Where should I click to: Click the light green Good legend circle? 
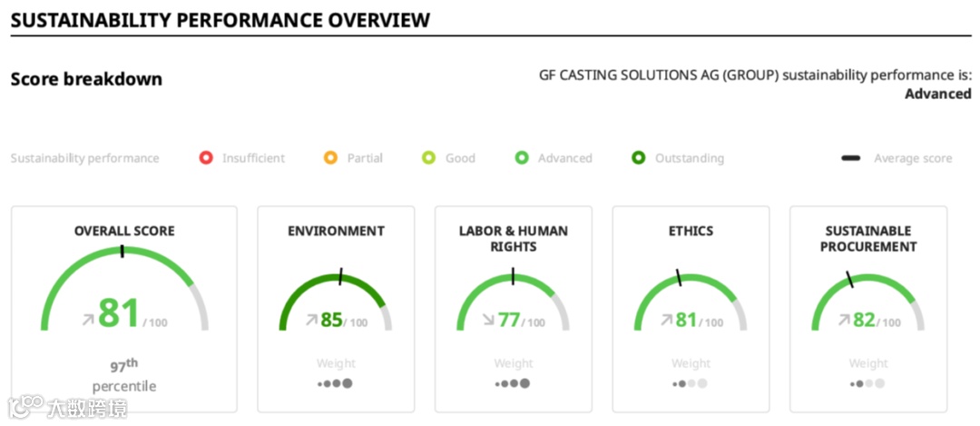tap(428, 158)
